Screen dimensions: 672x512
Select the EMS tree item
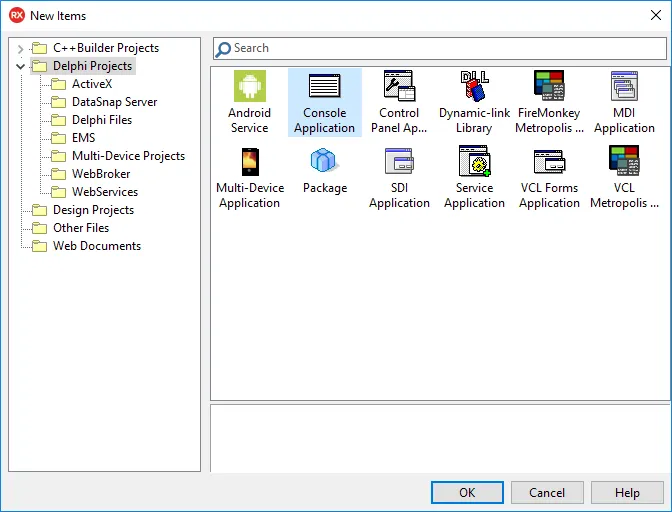tap(83, 138)
